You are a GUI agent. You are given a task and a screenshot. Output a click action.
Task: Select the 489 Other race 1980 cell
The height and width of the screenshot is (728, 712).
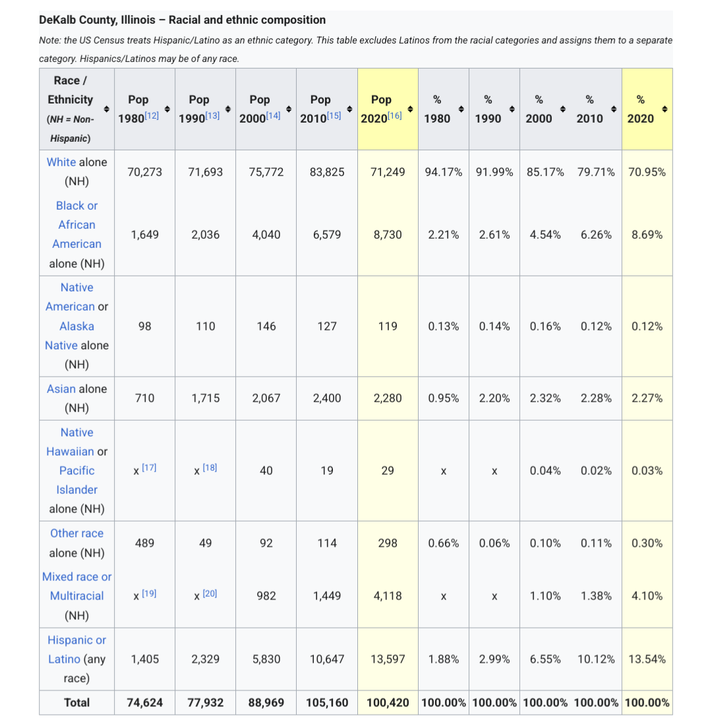[145, 543]
